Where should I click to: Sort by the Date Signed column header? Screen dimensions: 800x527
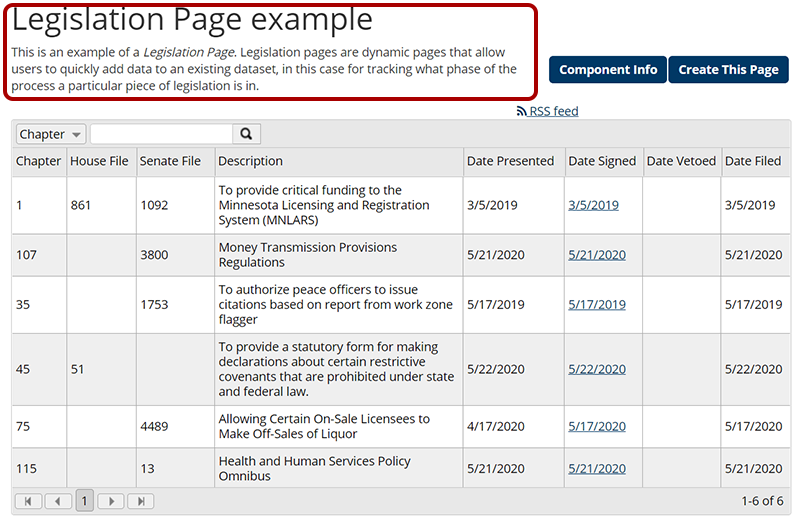click(602, 161)
